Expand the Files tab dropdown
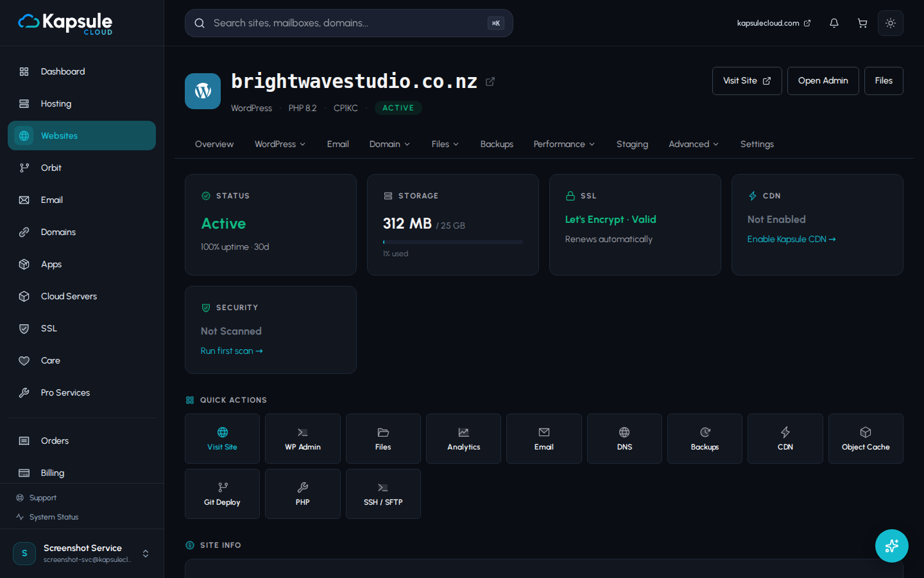This screenshot has height=578, width=924. click(445, 144)
